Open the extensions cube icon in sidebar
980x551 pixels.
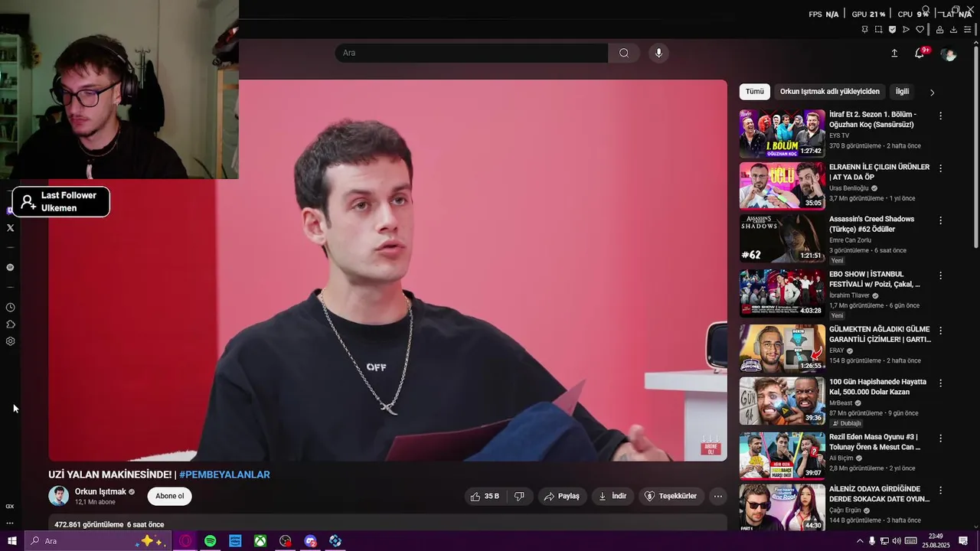click(x=10, y=324)
